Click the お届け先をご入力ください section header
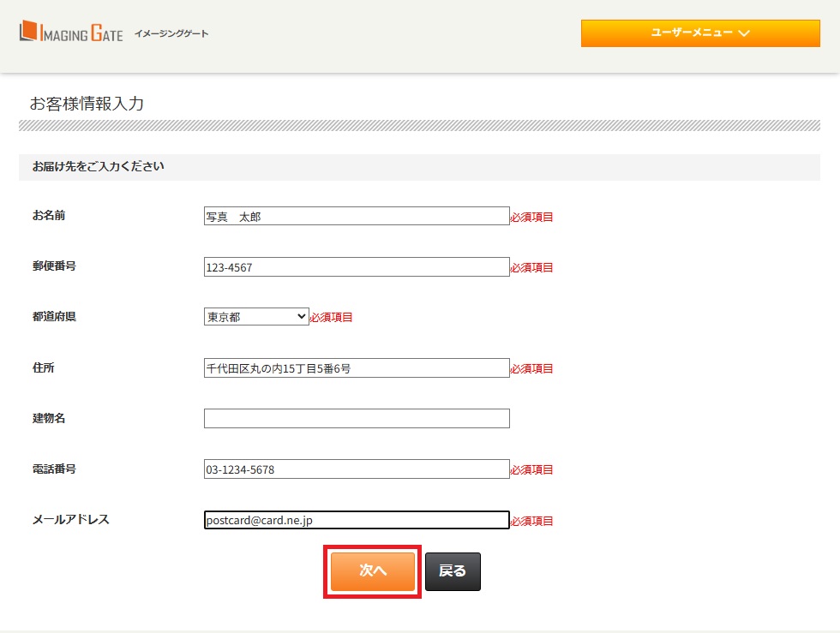This screenshot has height=633, width=840. [98, 167]
